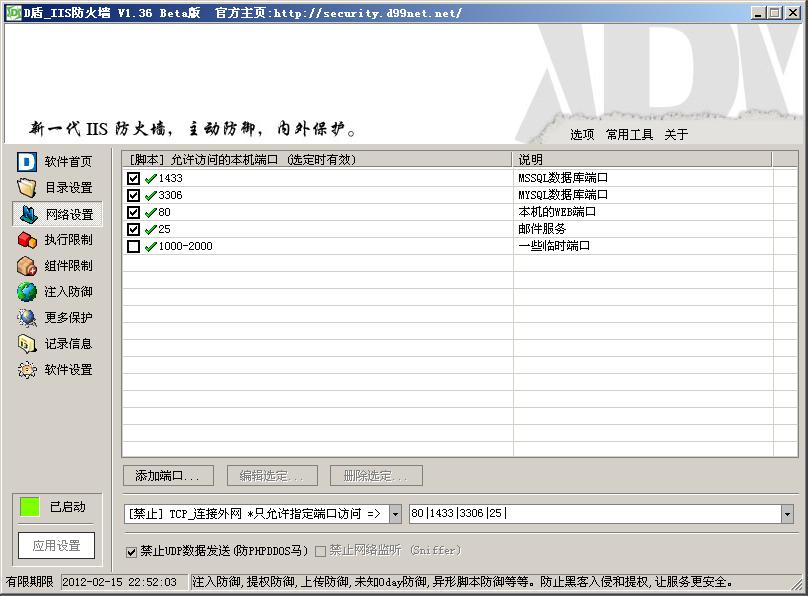
Task: Select the 一些临时端口 description cell
Action: coord(554,246)
